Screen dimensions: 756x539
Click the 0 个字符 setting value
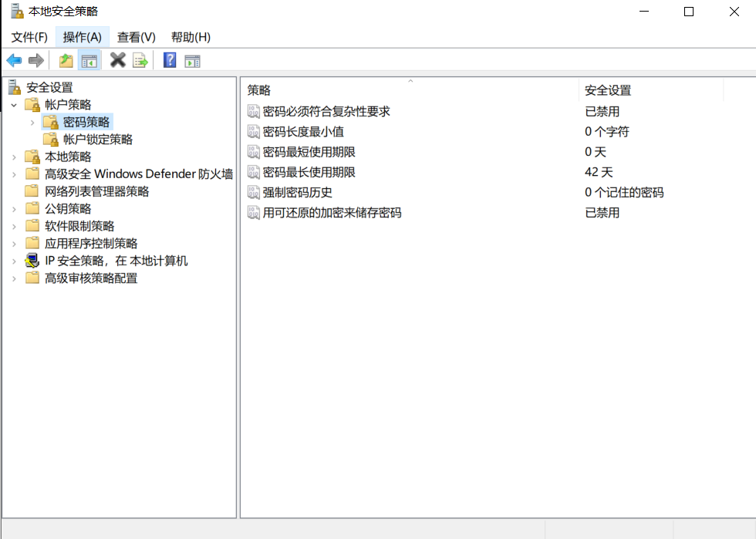click(x=607, y=132)
